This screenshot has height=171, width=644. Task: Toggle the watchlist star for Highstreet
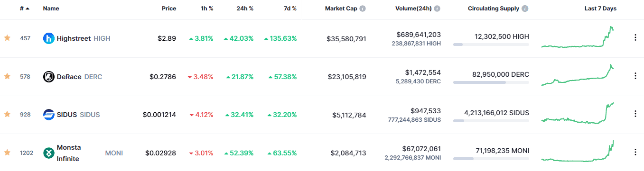tap(7, 38)
